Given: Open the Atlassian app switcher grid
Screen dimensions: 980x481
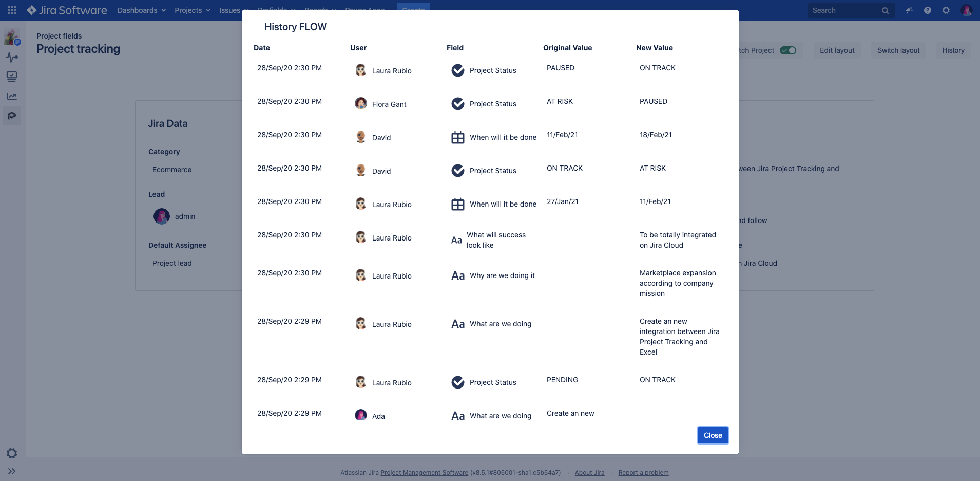Looking at the screenshot, I should click(12, 10).
